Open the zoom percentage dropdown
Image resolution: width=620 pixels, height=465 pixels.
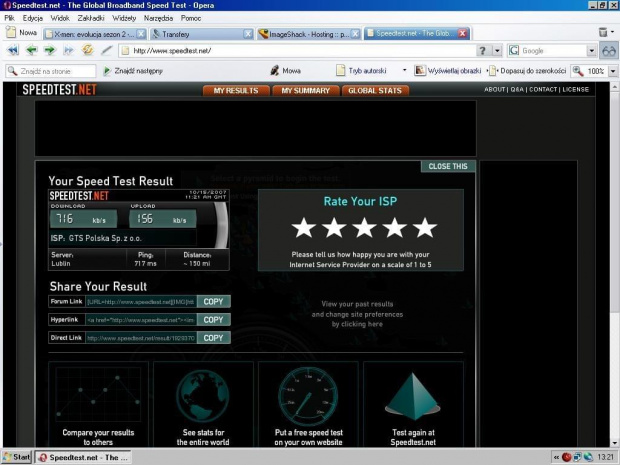[x=612, y=71]
